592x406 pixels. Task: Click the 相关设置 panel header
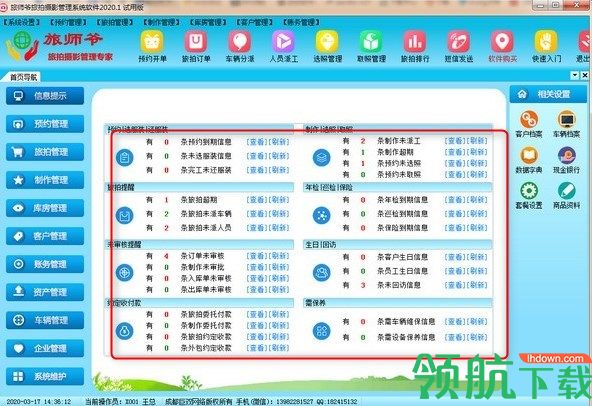548,94
